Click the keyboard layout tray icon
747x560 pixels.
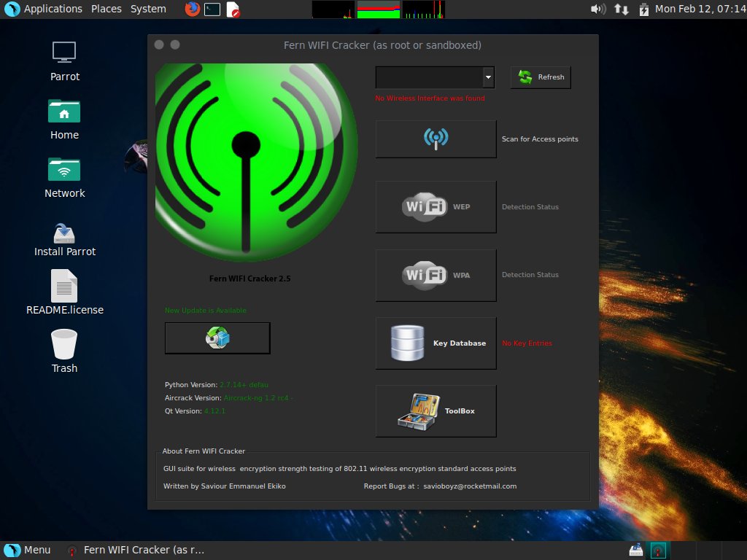click(x=636, y=551)
